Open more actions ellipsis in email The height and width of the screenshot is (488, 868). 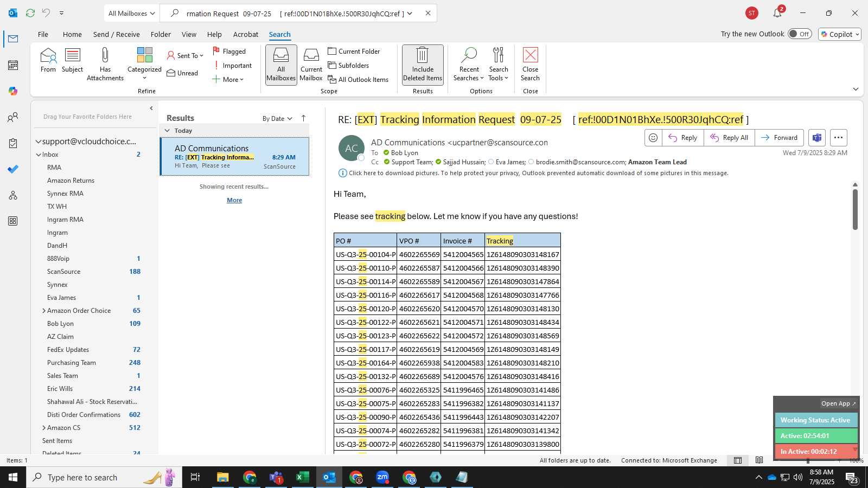pyautogui.click(x=838, y=138)
